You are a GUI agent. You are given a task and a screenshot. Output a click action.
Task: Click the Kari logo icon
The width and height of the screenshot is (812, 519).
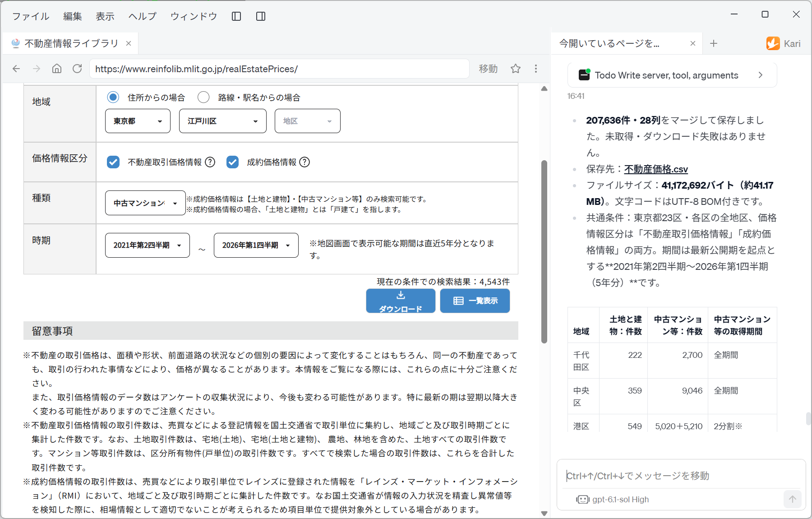[x=773, y=43]
